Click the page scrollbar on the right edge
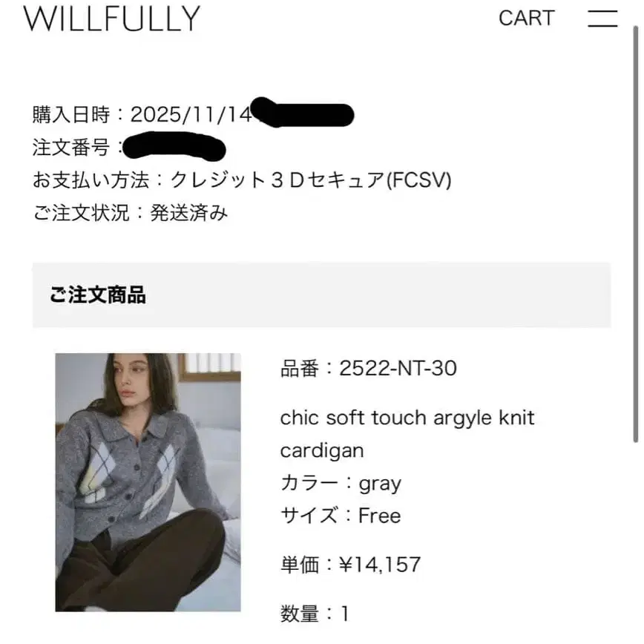 click(635, 234)
